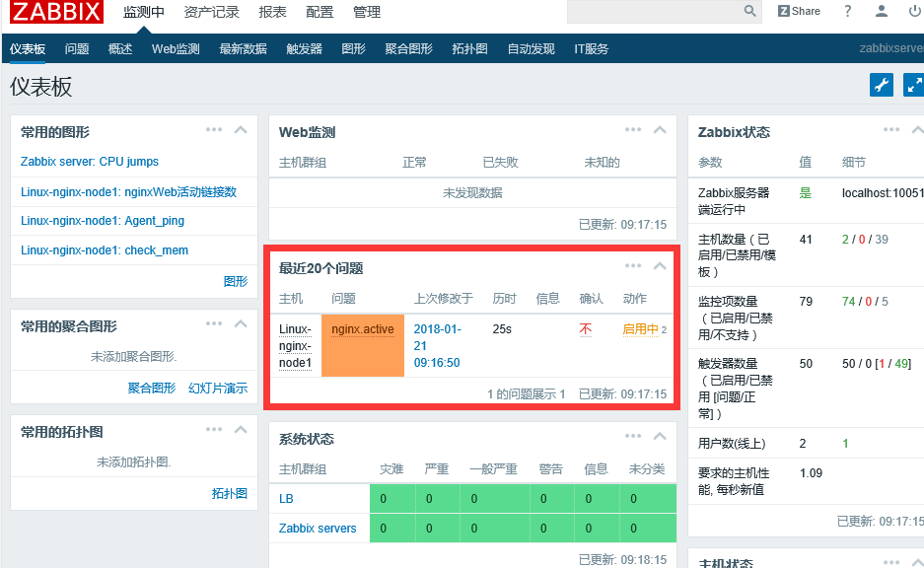Viewport: 924px width, 568px height.
Task: Click the nginx.active problem cell
Action: [x=363, y=345]
